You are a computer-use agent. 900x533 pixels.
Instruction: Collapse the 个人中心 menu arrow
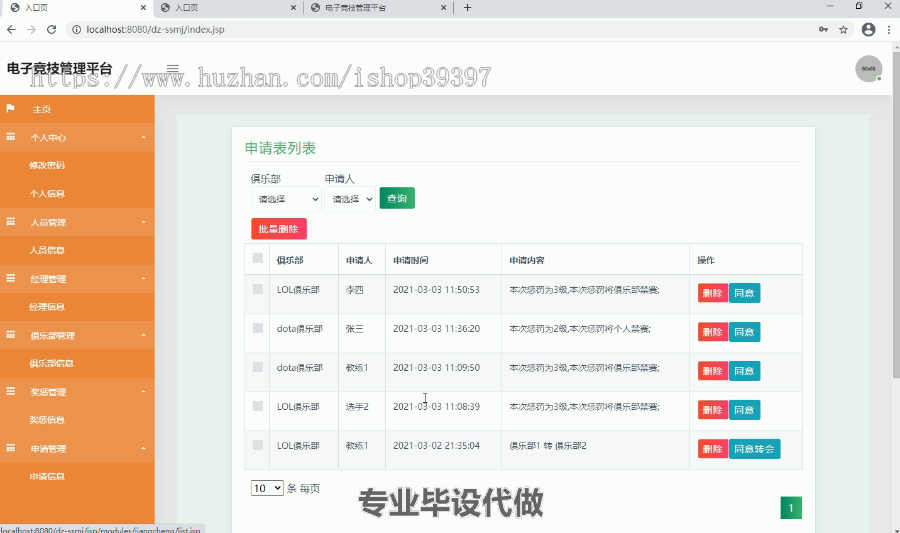click(143, 137)
